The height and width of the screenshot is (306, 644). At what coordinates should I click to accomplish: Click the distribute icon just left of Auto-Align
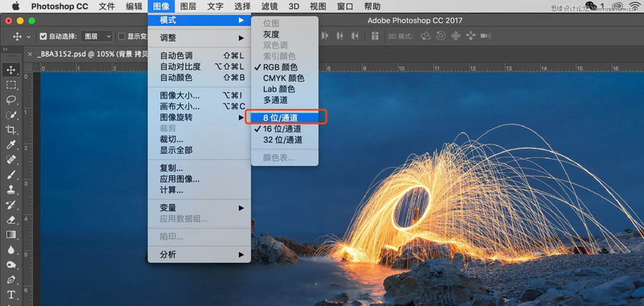pos(355,36)
